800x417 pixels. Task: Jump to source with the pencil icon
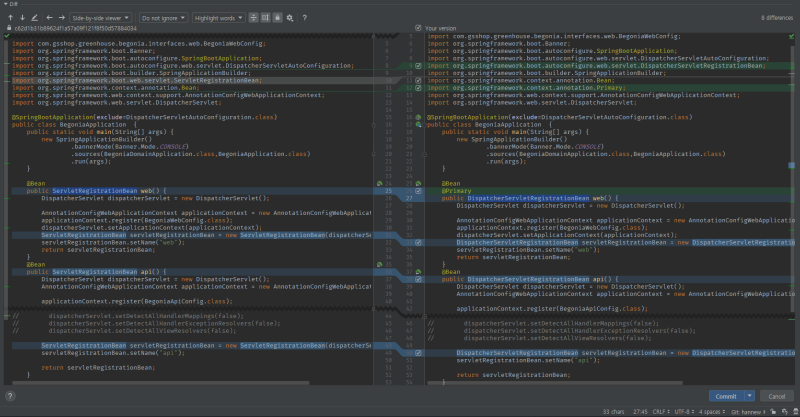point(35,18)
